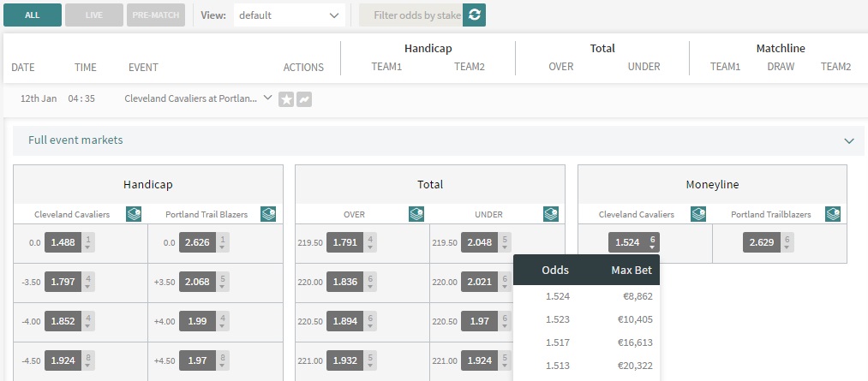Select Portland +4.50 odds 1.97
Screen dimensions: 868x381
pos(198,360)
